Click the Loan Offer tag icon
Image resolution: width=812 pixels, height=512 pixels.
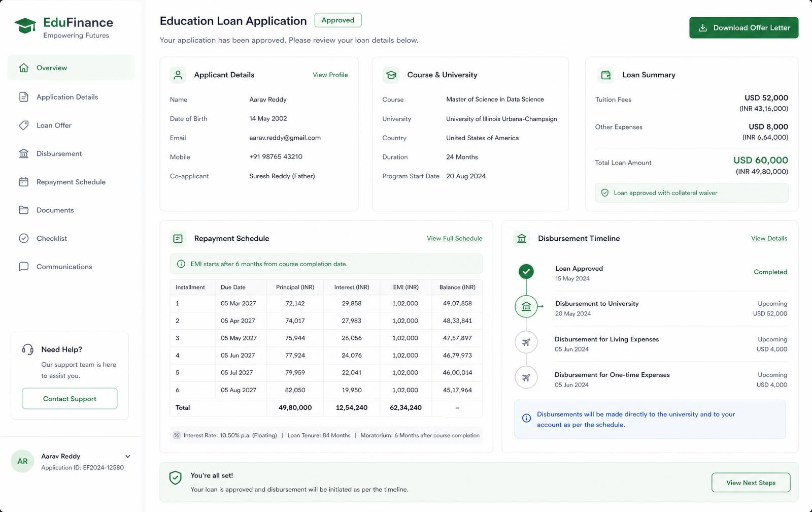[x=23, y=125]
